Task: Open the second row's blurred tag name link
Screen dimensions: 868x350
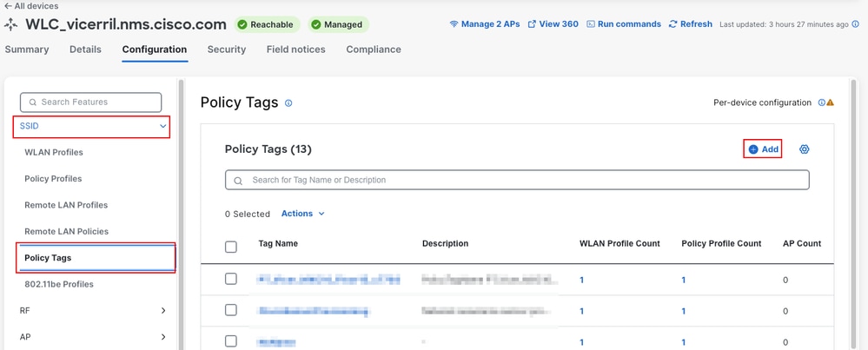Action: [x=314, y=311]
